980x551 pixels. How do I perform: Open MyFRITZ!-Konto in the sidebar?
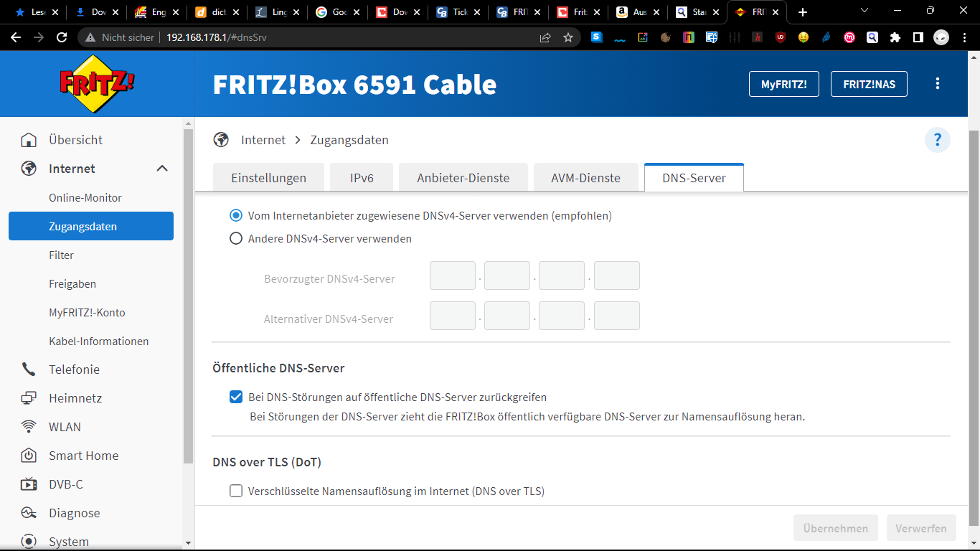point(87,312)
